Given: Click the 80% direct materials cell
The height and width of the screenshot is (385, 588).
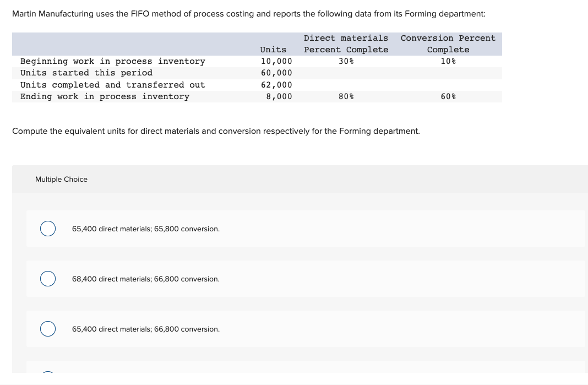Looking at the screenshot, I should click(346, 96).
